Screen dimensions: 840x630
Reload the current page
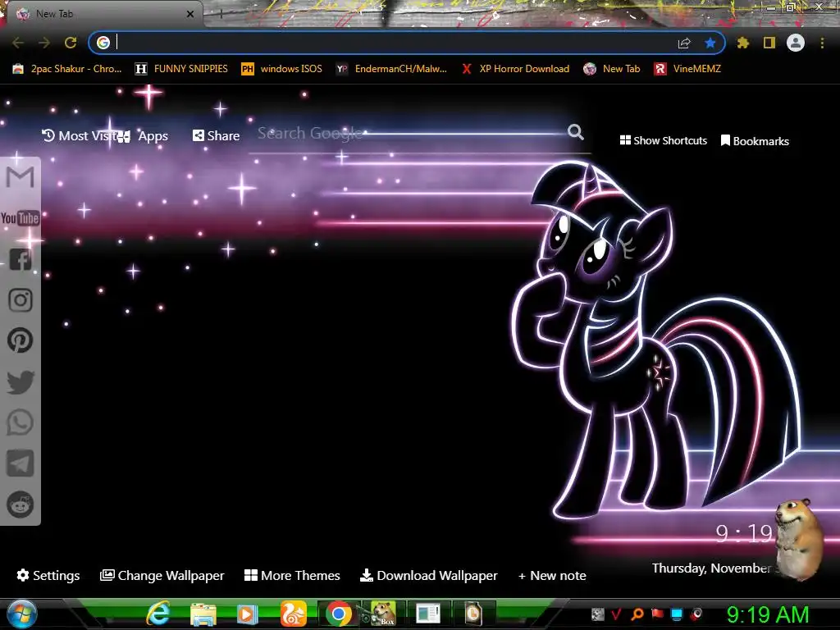[71, 43]
